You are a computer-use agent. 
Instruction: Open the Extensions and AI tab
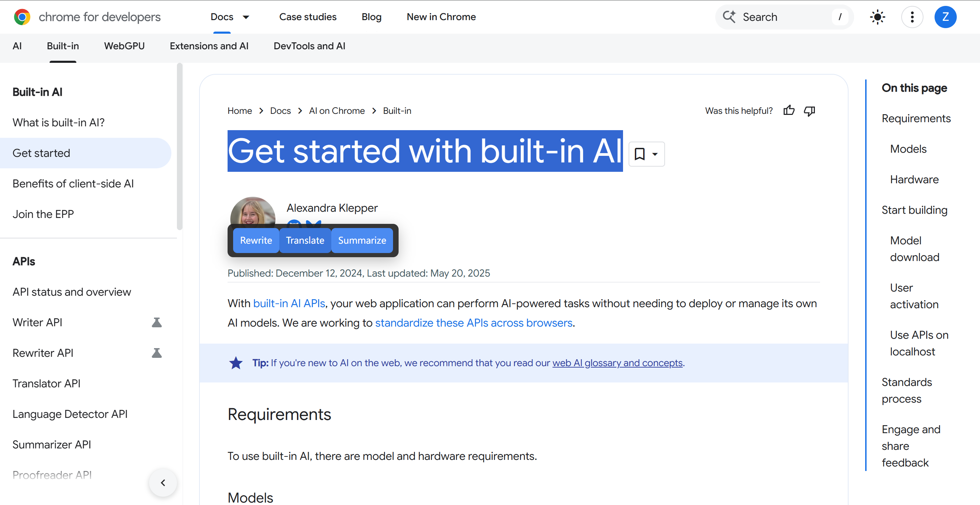209,46
